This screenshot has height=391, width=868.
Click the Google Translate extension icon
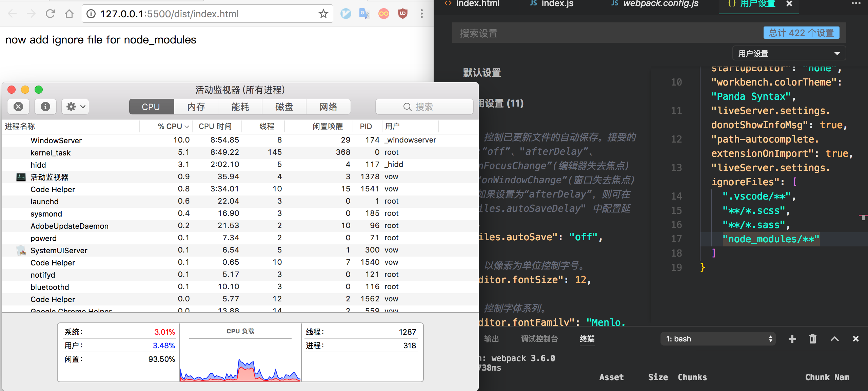(364, 14)
